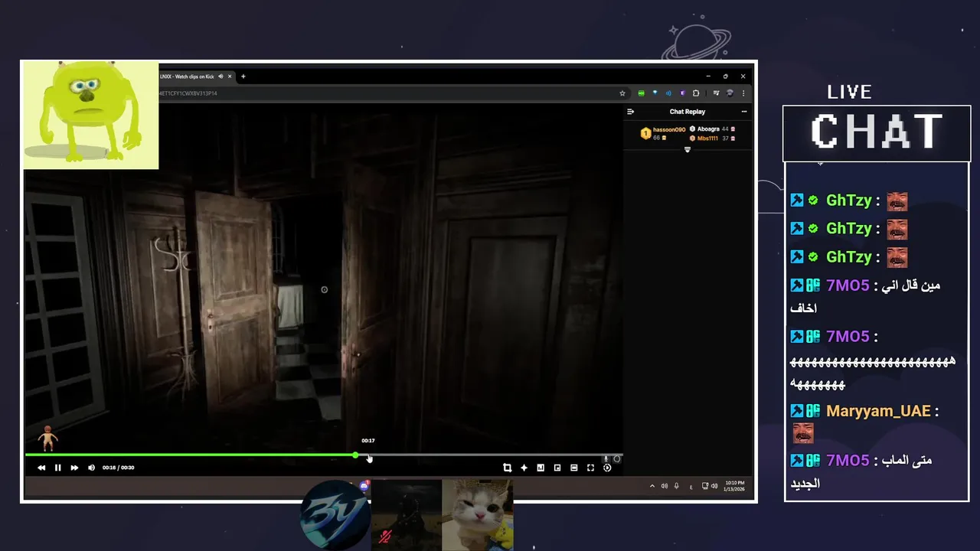Enter fullscreen in clip player
The height and width of the screenshot is (551, 980).
[590, 468]
